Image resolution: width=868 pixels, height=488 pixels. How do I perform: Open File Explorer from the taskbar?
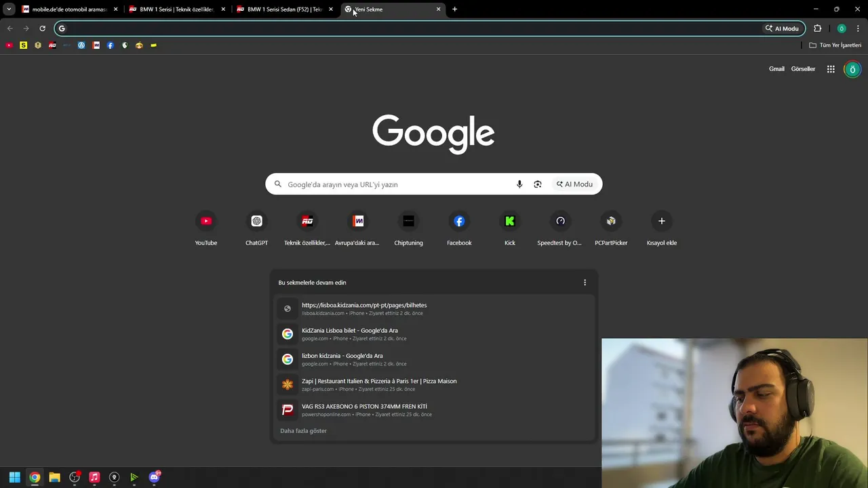point(54,477)
